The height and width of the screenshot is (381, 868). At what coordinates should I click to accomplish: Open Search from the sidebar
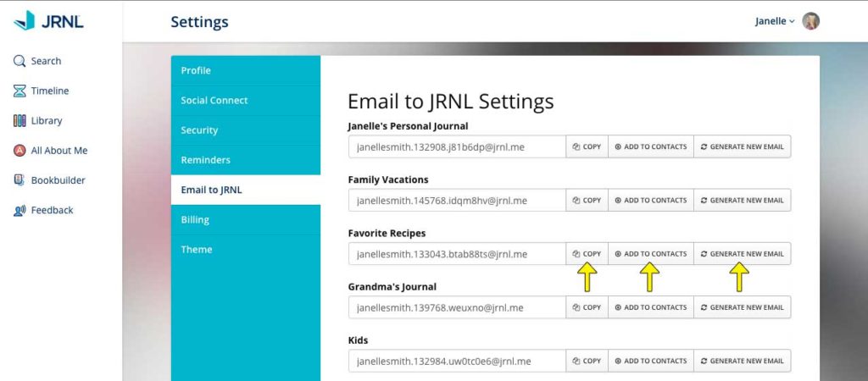pyautogui.click(x=37, y=61)
